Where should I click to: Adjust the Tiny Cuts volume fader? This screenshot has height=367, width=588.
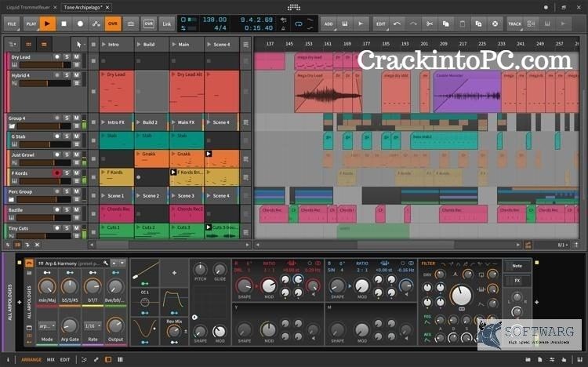[45, 236]
